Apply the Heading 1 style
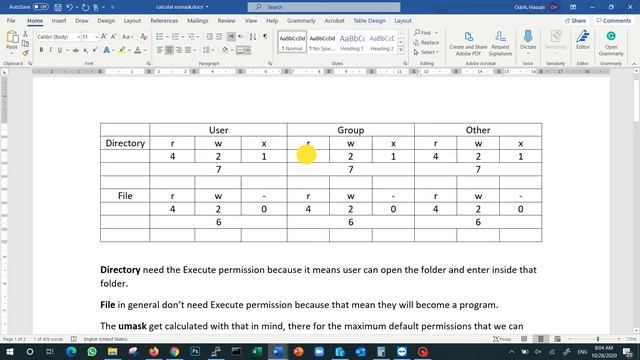The width and height of the screenshot is (640, 360). [x=352, y=42]
